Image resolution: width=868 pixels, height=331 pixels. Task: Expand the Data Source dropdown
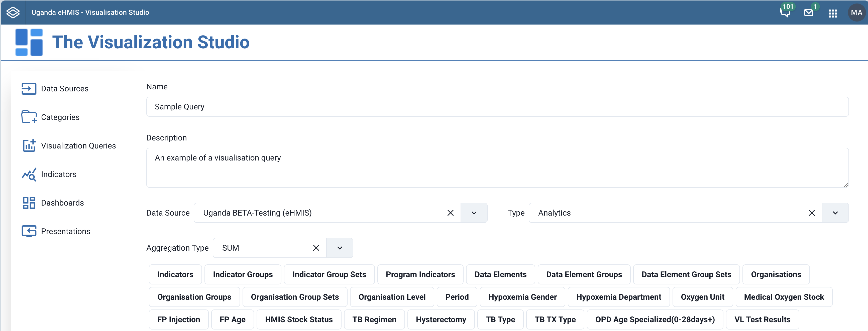tap(474, 213)
